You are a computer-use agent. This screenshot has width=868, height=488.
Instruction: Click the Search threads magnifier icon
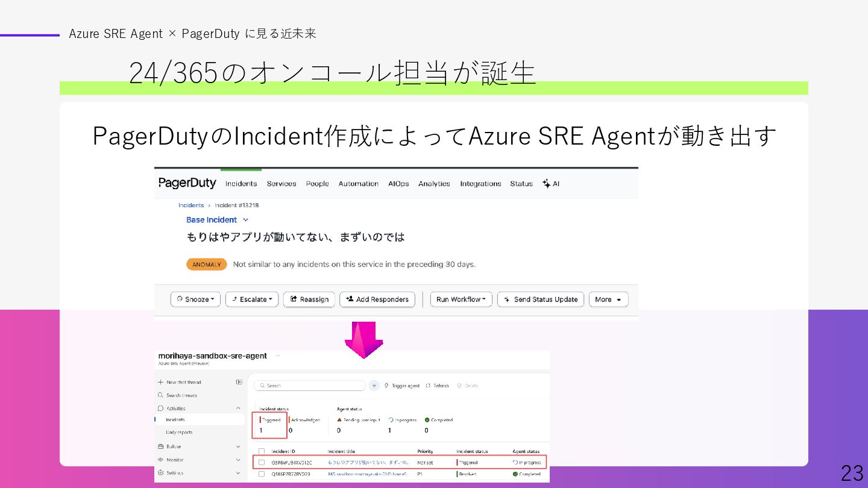pos(160,395)
